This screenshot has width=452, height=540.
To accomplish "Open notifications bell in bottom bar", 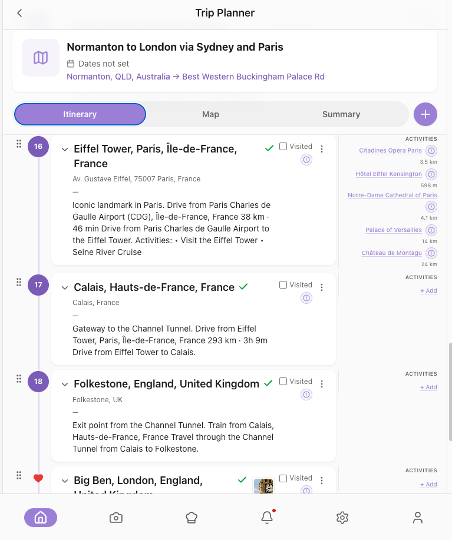I will click(267, 517).
